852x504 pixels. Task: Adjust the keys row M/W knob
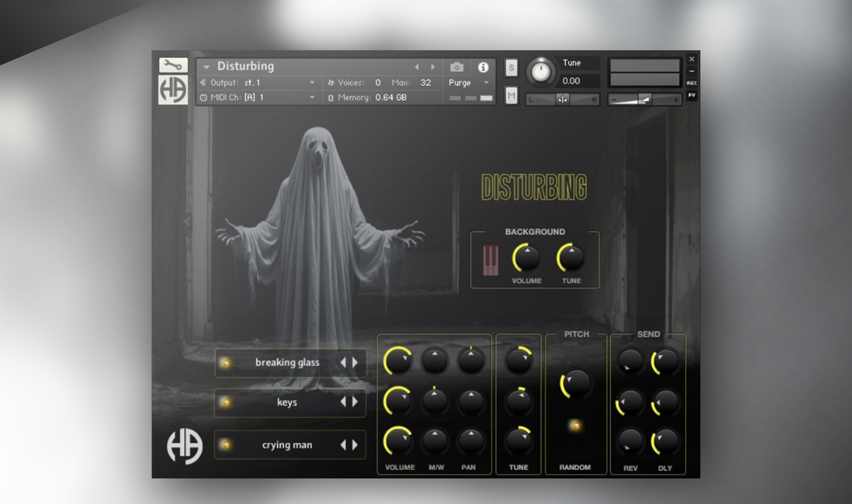pos(435,401)
